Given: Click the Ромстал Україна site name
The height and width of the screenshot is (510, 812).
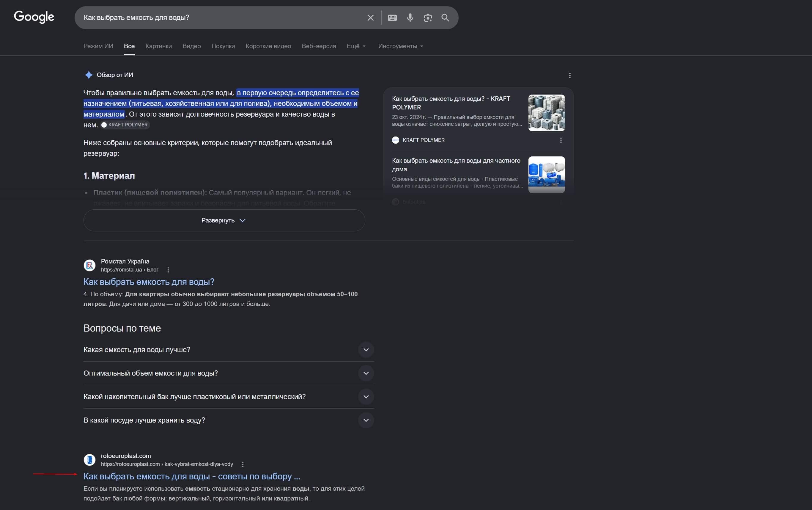Looking at the screenshot, I should (125, 261).
